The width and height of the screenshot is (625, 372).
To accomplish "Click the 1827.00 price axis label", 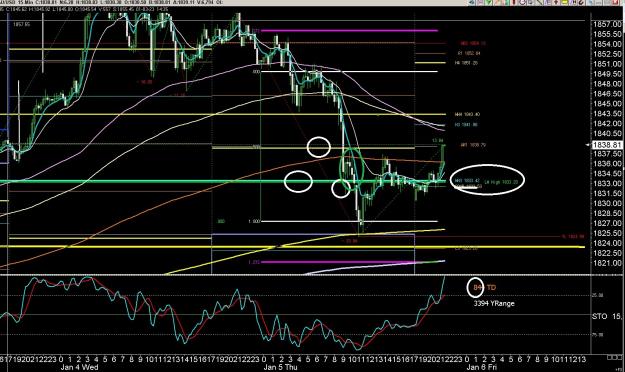I will coord(607,224).
